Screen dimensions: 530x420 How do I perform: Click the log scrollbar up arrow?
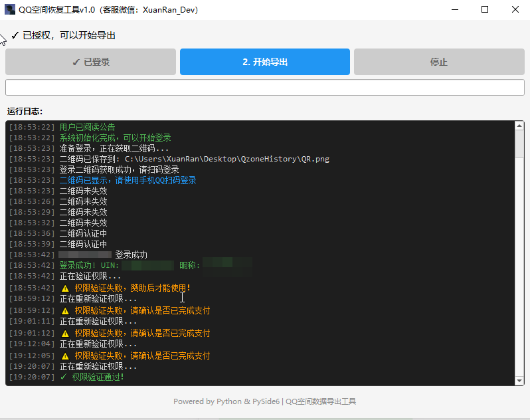click(x=519, y=126)
